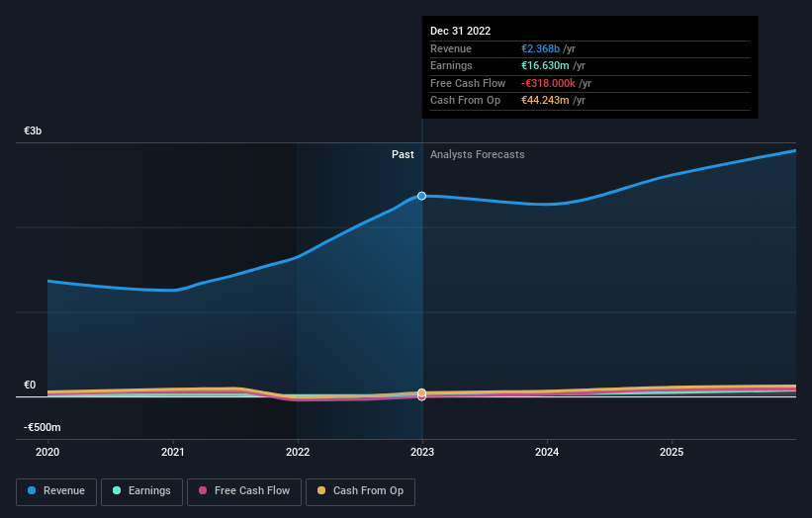Click the €0 y-axis label
Image resolution: width=812 pixels, height=518 pixels.
[30, 385]
